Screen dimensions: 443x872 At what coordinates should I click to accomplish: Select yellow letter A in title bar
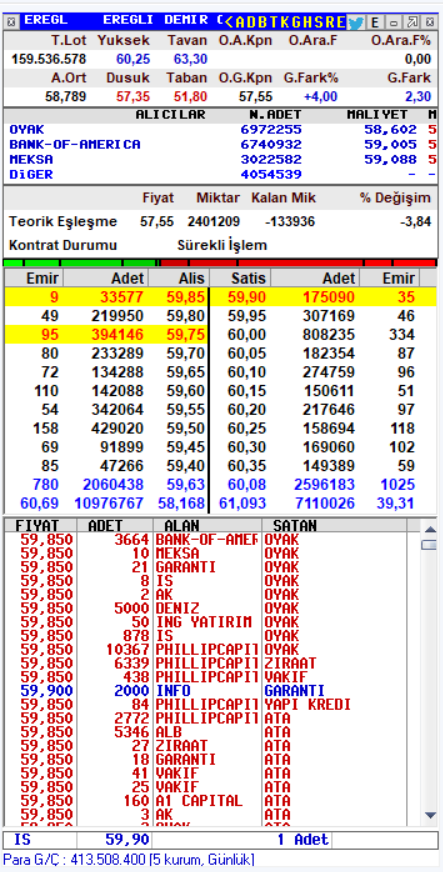click(240, 22)
